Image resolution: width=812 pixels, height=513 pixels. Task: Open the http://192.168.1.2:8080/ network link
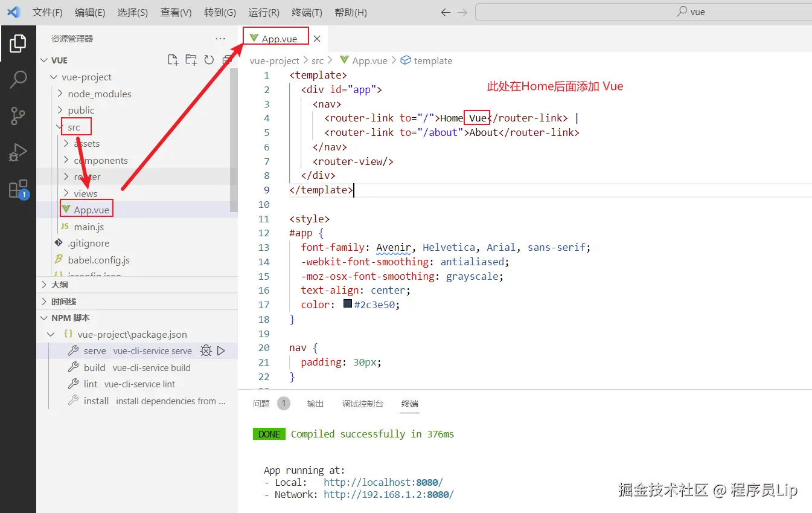coord(388,494)
